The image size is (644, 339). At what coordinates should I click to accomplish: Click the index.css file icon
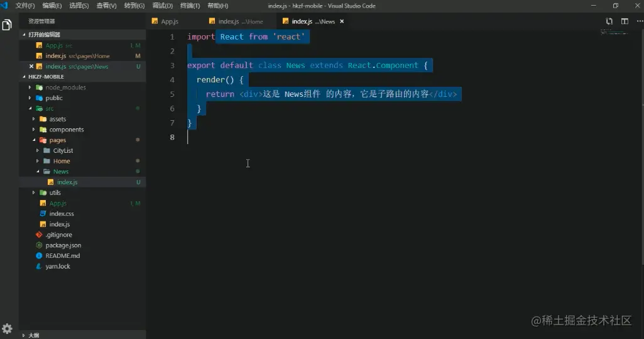pyautogui.click(x=43, y=214)
